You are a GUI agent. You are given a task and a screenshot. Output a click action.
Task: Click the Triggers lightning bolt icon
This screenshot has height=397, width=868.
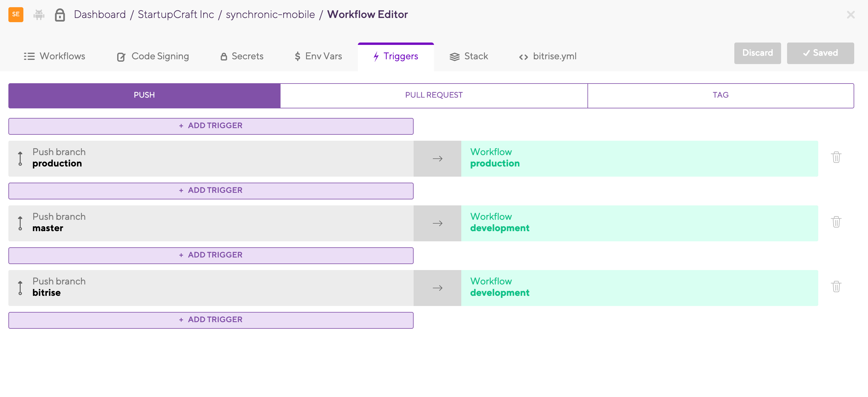coord(376,56)
